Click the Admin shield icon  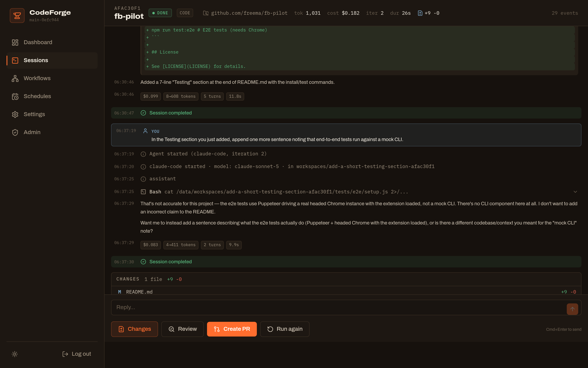15,132
